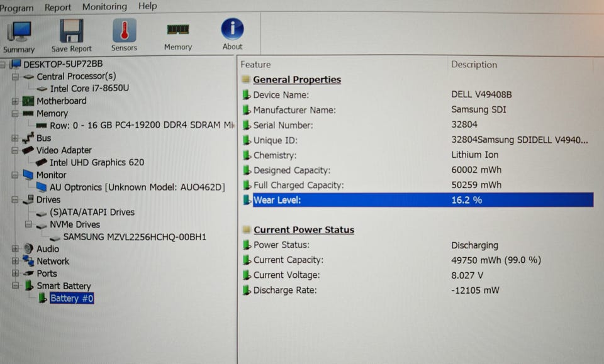Screen dimensions: 604x364
Task: Select Intel Core i7-8650U processor
Action: click(x=89, y=88)
